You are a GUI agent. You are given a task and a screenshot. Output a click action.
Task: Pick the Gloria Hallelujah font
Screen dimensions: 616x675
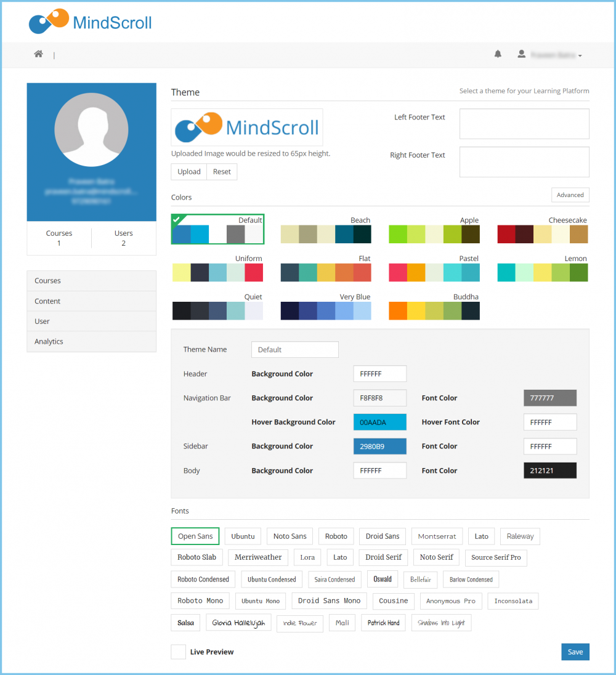[x=238, y=623]
